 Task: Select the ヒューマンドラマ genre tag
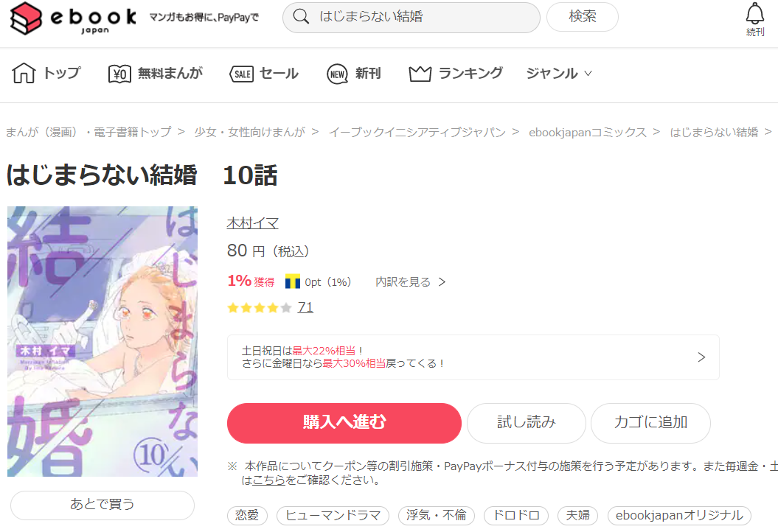[x=333, y=515]
